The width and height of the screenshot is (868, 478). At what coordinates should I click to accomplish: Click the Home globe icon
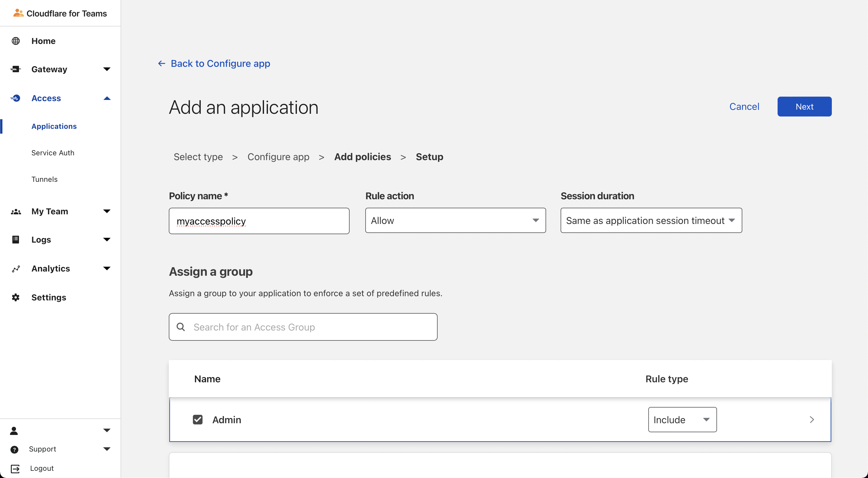click(x=15, y=41)
